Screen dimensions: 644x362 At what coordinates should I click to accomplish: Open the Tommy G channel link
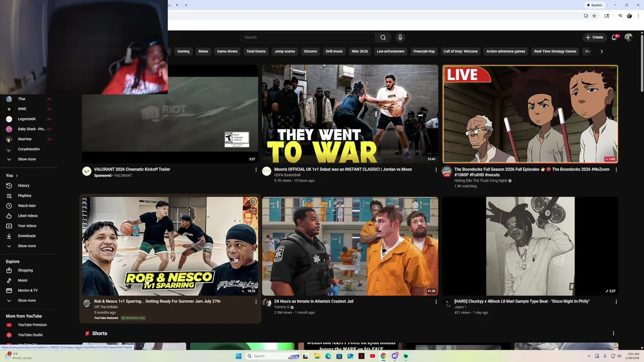pyautogui.click(x=282, y=307)
